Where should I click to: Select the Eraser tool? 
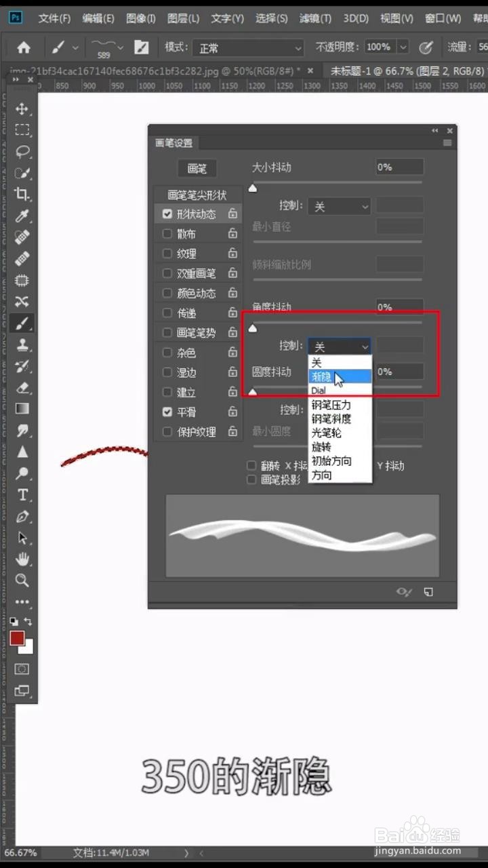(x=22, y=387)
